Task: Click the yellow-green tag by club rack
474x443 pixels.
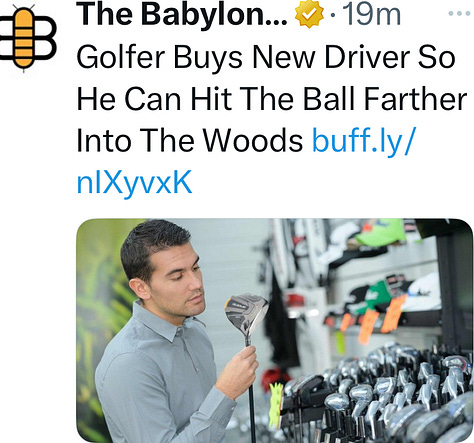Action: [276, 405]
